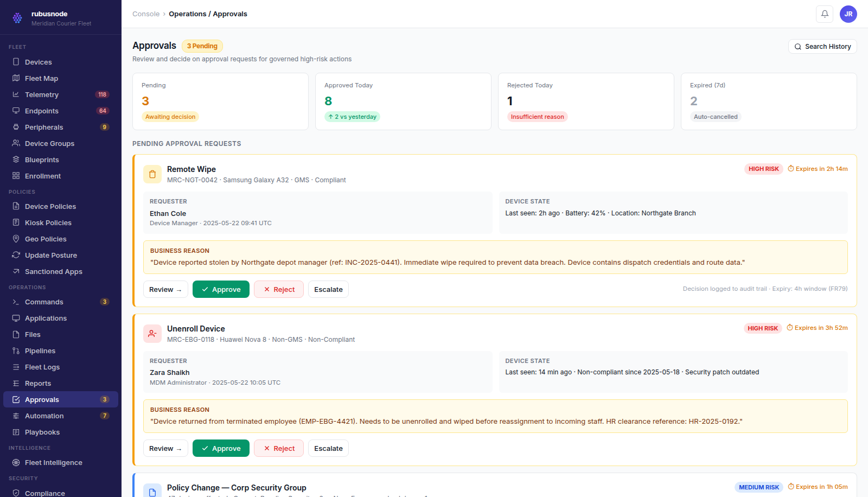Reject the Remote Wipe request
This screenshot has width=868, height=497.
pyautogui.click(x=279, y=289)
